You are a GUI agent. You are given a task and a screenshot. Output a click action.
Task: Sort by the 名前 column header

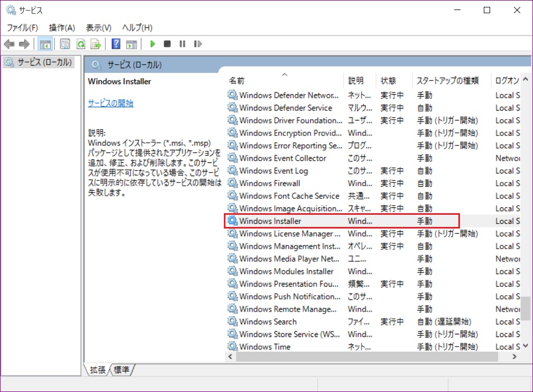[285, 80]
